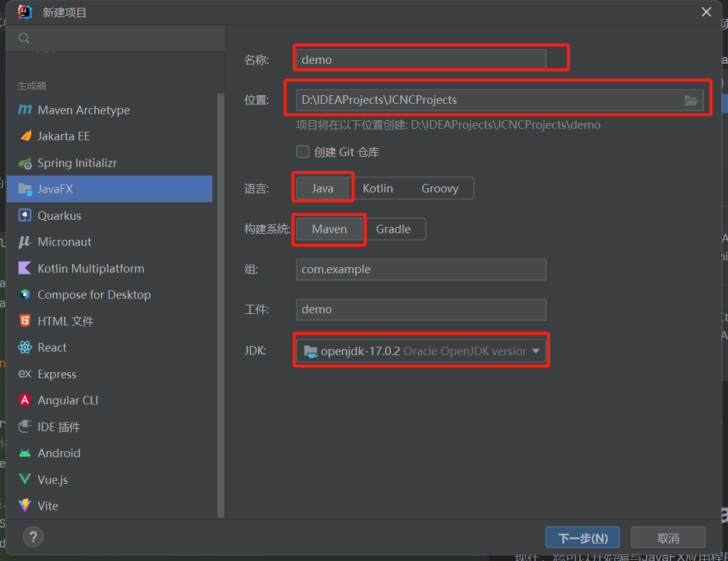728x561 pixels.
Task: Select the Android robot icon
Action: pyautogui.click(x=25, y=453)
